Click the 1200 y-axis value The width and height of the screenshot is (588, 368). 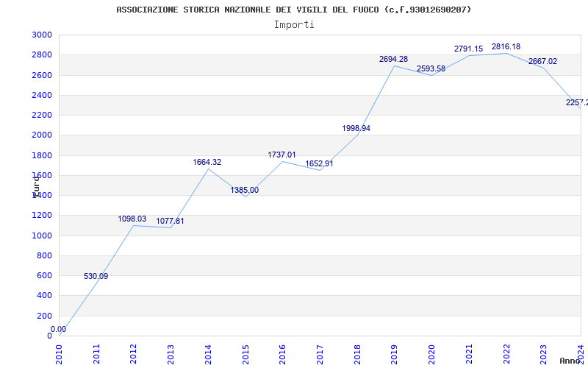pyautogui.click(x=42, y=215)
